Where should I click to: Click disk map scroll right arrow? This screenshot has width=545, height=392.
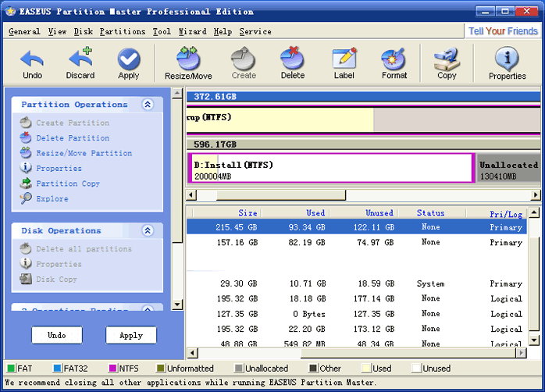[536, 195]
